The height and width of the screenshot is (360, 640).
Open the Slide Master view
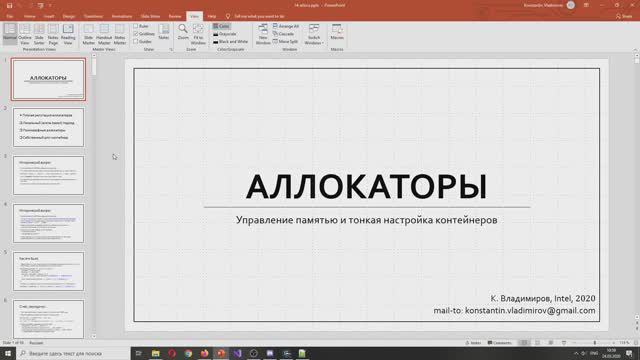click(x=89, y=34)
